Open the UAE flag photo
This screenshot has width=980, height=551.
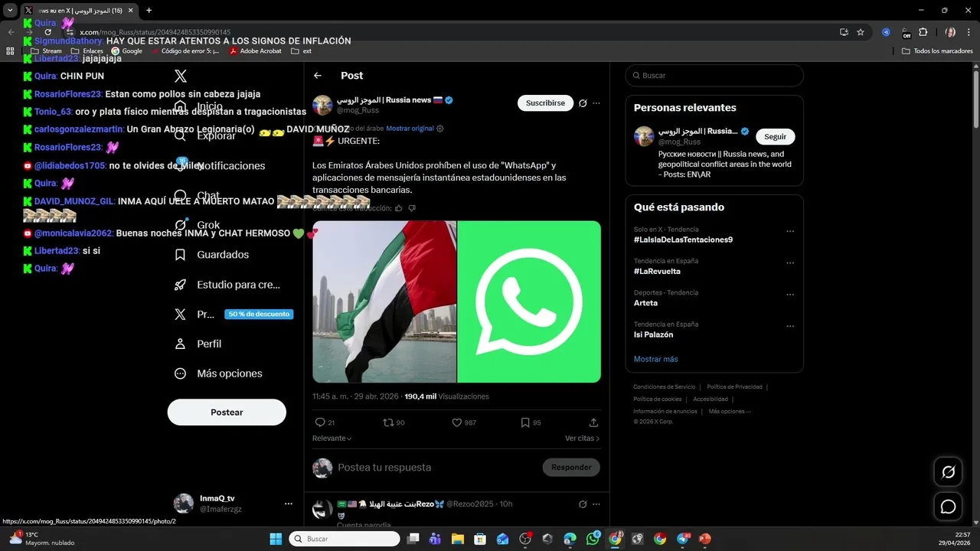pos(384,302)
